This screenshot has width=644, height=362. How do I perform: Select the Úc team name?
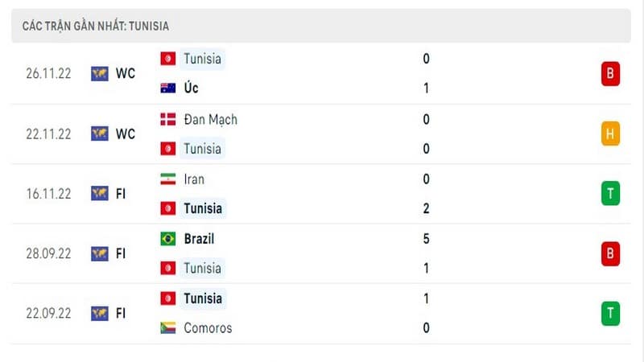pos(191,88)
